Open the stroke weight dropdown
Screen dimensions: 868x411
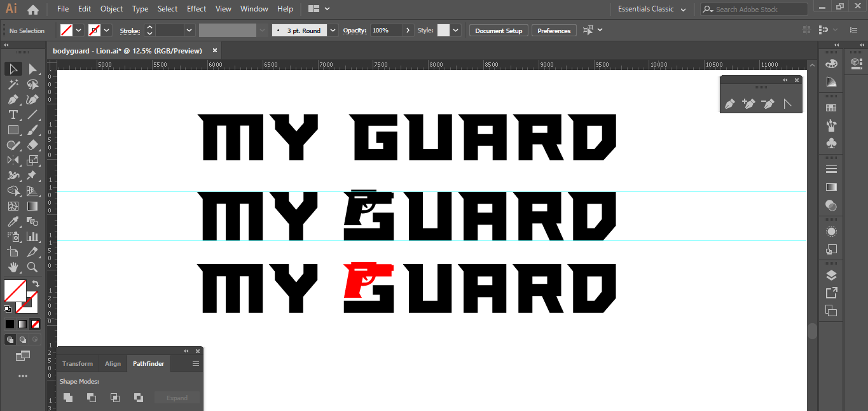[x=189, y=31]
